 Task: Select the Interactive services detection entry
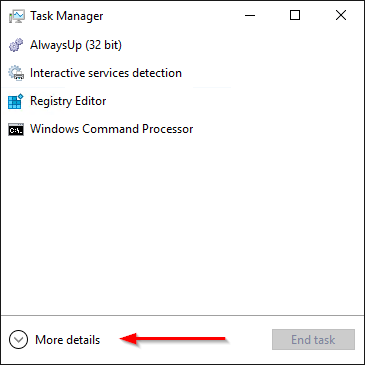pyautogui.click(x=182, y=73)
